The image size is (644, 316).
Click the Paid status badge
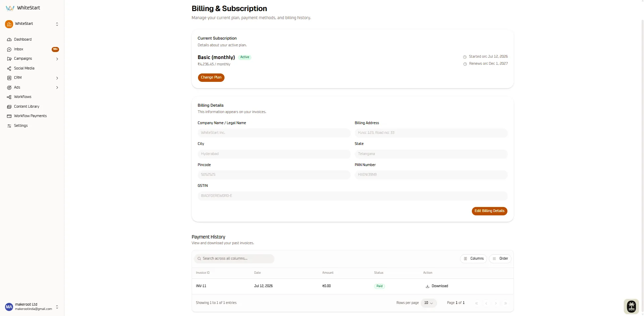click(380, 286)
